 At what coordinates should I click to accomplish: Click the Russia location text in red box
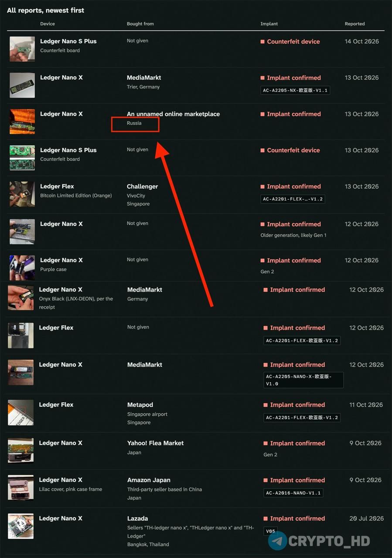[x=134, y=123]
